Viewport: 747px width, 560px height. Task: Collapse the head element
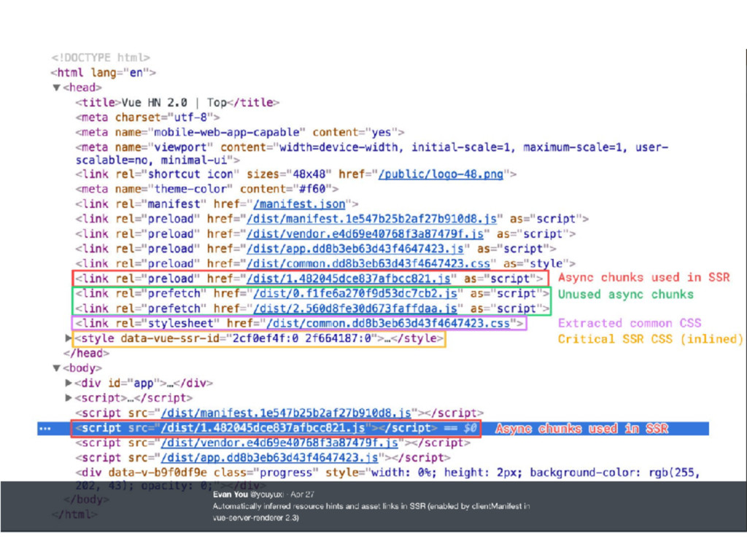[57, 87]
